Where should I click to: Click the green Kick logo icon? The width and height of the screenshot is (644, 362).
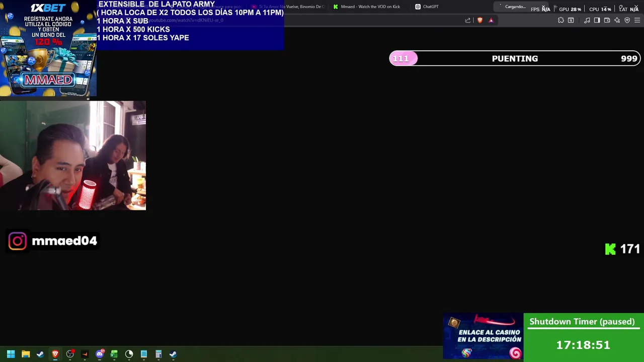[x=610, y=249]
